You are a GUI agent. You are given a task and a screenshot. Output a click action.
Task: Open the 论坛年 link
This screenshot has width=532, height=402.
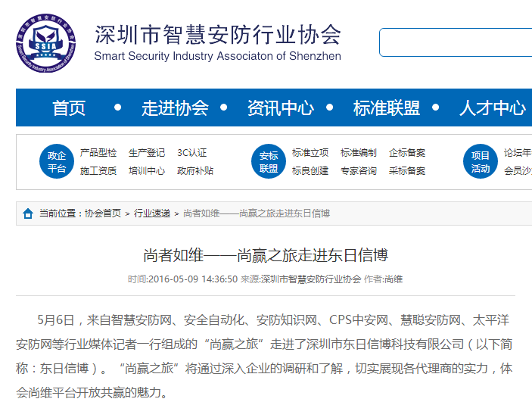(x=518, y=153)
